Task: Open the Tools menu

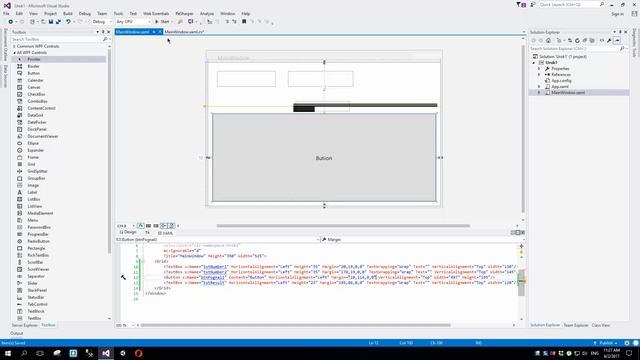Action: [118, 13]
